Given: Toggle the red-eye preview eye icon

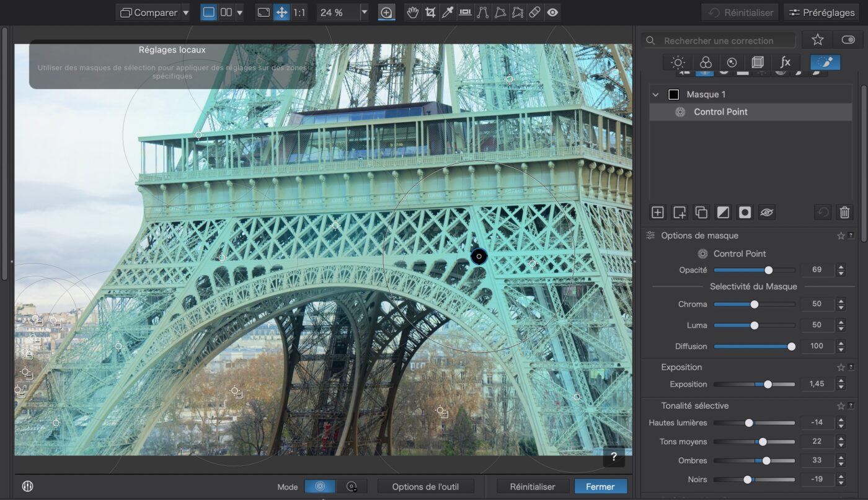Looking at the screenshot, I should [x=552, y=12].
